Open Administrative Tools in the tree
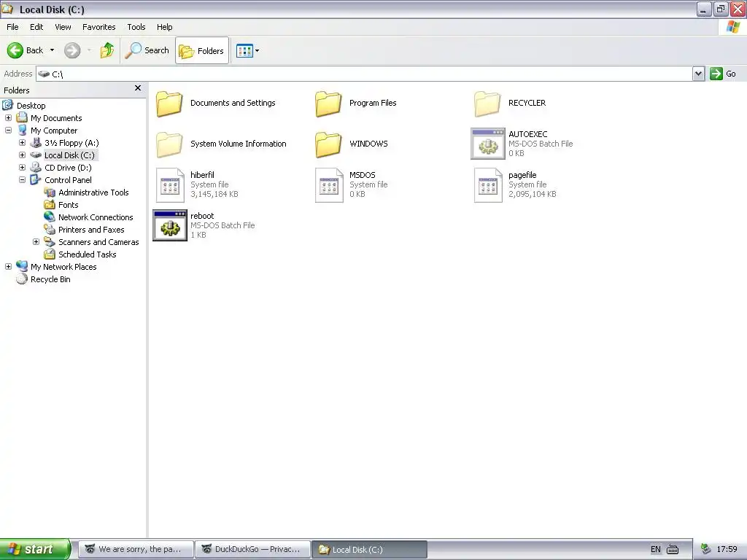The height and width of the screenshot is (560, 747). (x=93, y=192)
